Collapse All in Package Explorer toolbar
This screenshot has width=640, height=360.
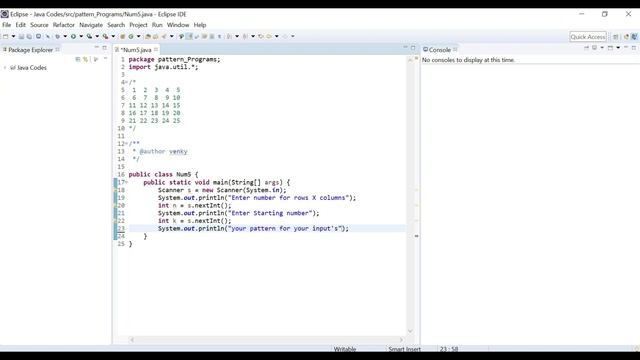pyautogui.click(x=78, y=59)
